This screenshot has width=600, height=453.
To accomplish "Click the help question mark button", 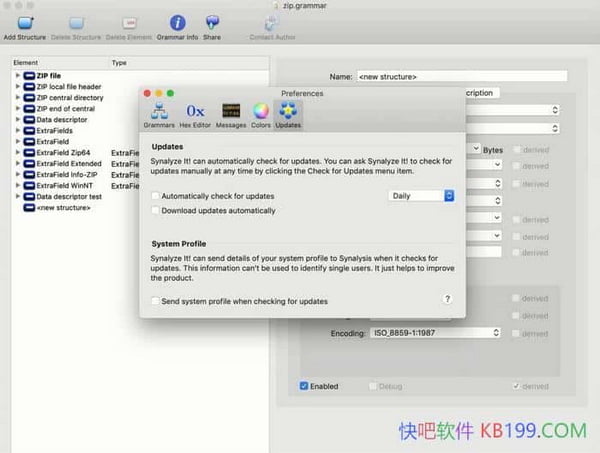I will tap(446, 299).
